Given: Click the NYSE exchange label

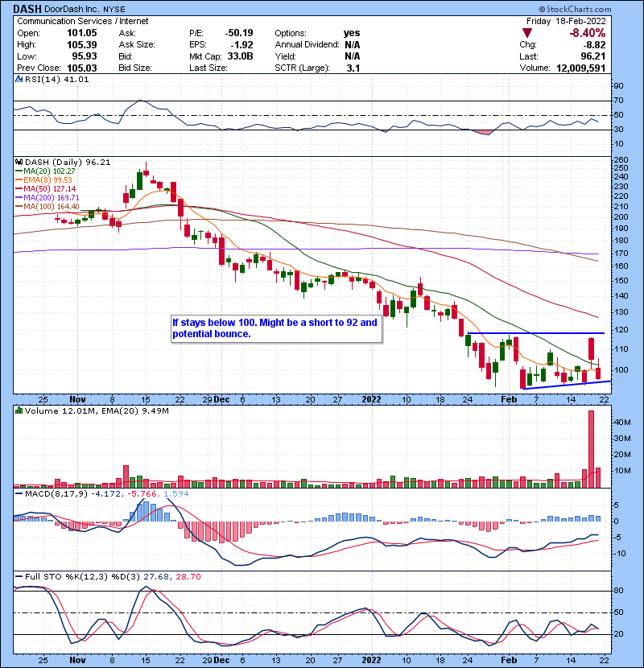Looking at the screenshot, I should click(114, 9).
